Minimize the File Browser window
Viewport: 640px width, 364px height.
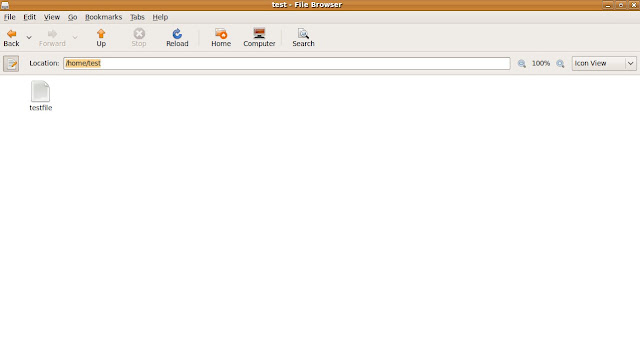pos(608,5)
